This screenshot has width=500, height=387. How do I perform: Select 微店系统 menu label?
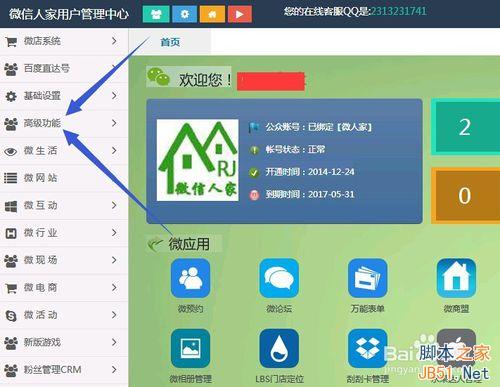(x=42, y=41)
